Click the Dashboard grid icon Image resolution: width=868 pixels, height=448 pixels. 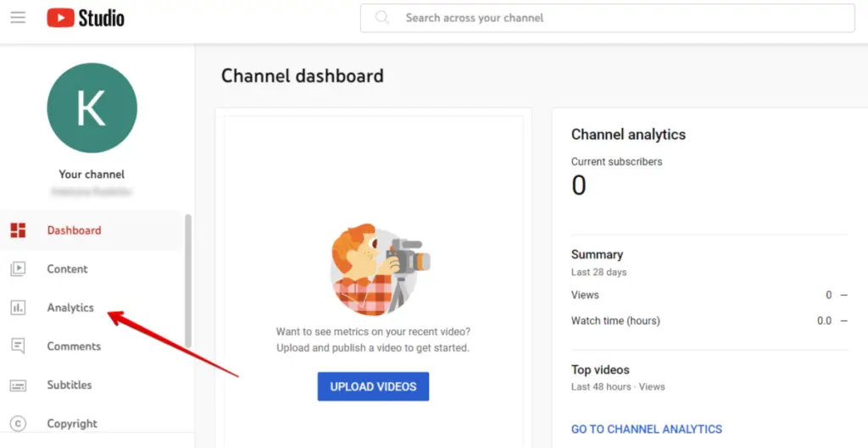(x=18, y=230)
